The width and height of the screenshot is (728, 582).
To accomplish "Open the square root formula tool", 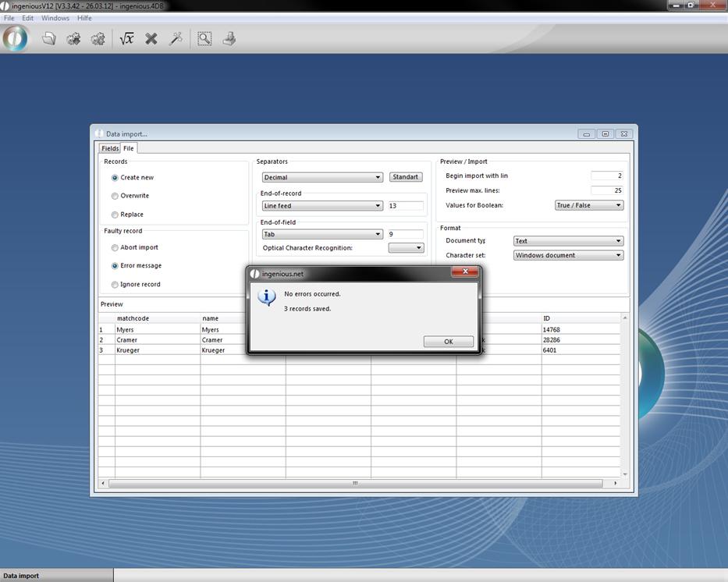I will (x=126, y=38).
